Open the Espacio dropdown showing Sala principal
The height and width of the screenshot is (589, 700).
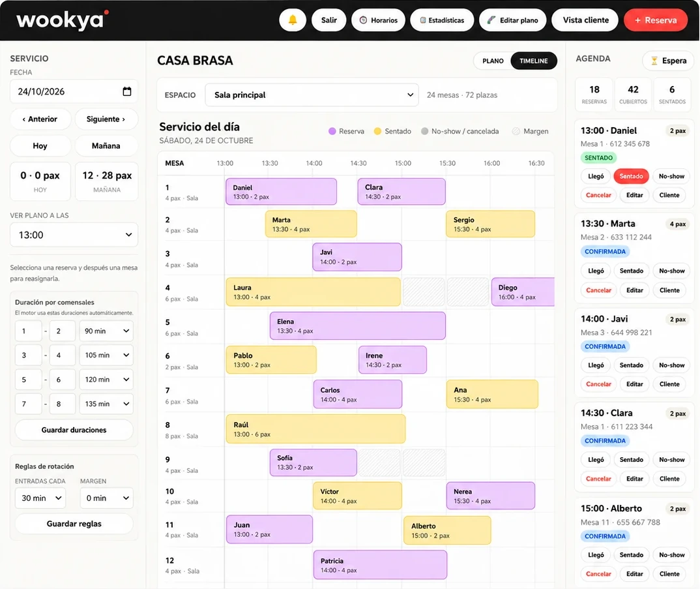312,95
